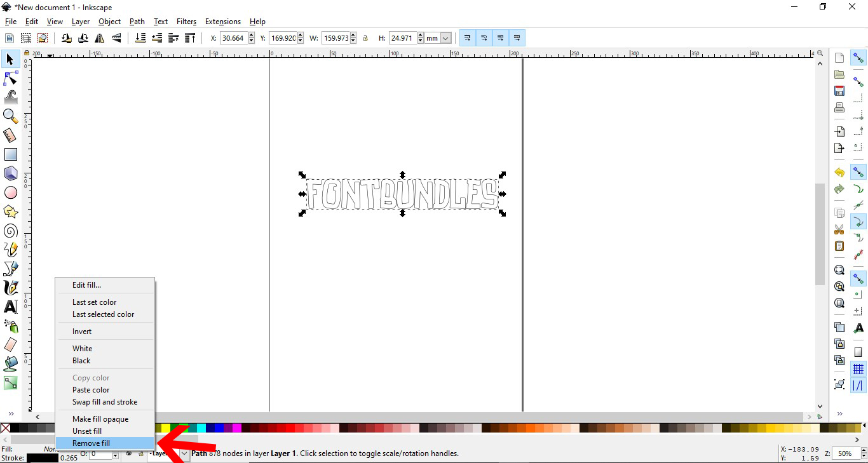The width and height of the screenshot is (868, 463).
Task: Toggle enable snapping button
Action: (858, 58)
